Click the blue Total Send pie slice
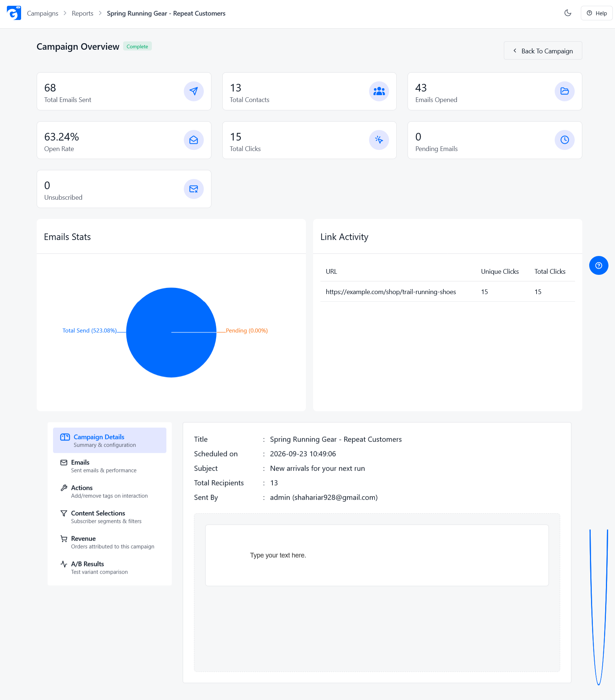This screenshot has height=700, width=615. pyautogui.click(x=171, y=332)
